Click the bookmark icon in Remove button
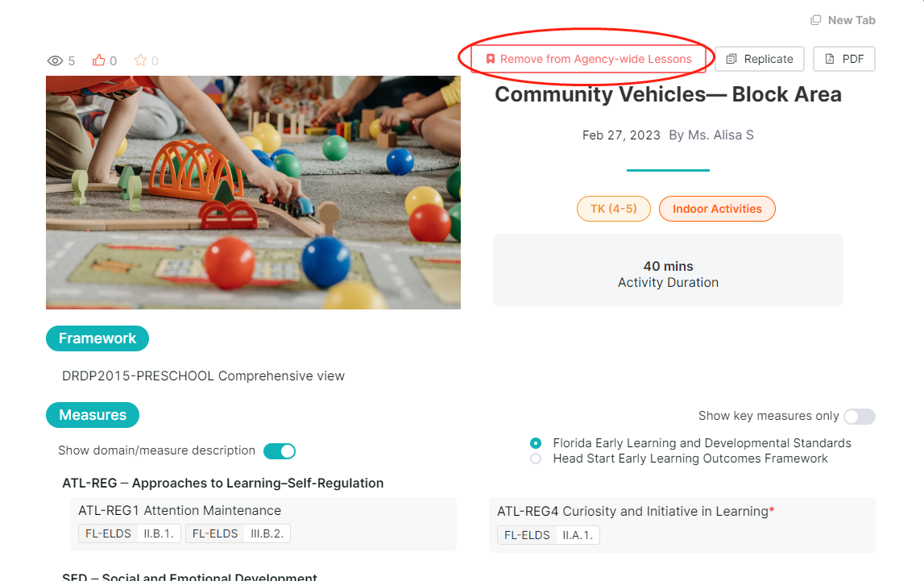The height and width of the screenshot is (581, 924). point(491,59)
